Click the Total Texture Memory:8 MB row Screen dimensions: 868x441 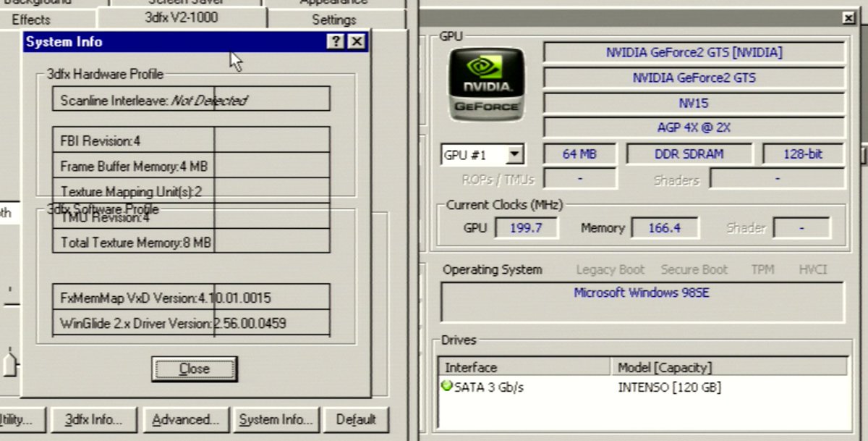coord(191,242)
